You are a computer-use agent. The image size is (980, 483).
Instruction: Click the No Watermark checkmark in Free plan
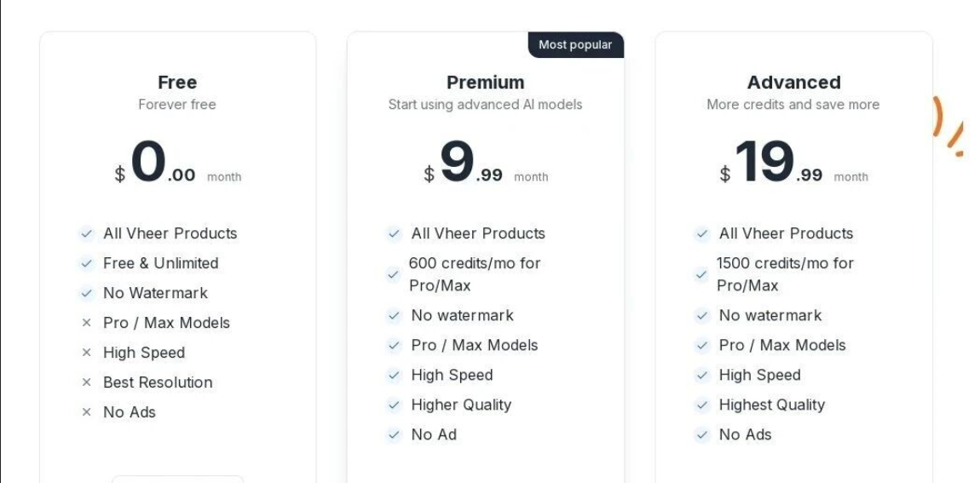click(x=86, y=293)
